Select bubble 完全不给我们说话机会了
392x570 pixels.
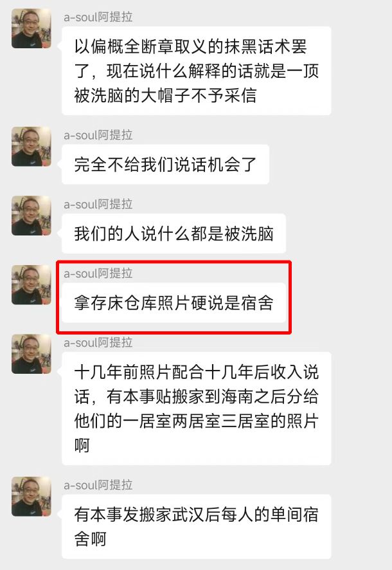tap(166, 164)
